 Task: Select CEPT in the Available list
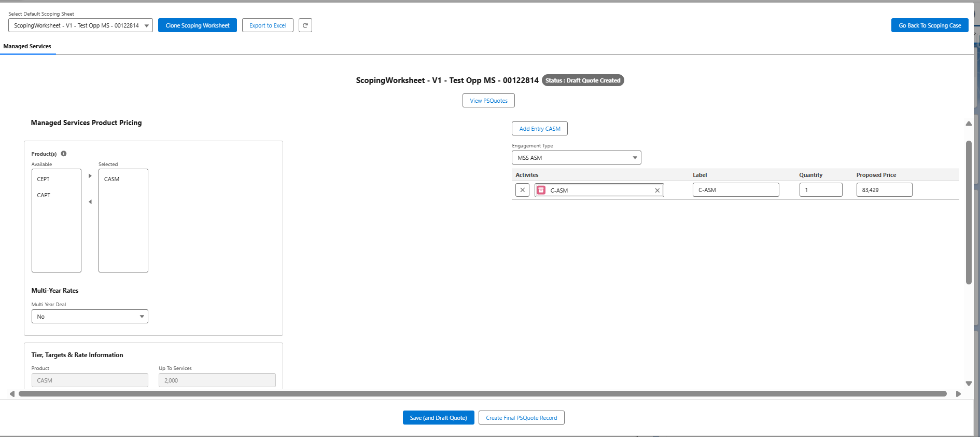tap(44, 179)
